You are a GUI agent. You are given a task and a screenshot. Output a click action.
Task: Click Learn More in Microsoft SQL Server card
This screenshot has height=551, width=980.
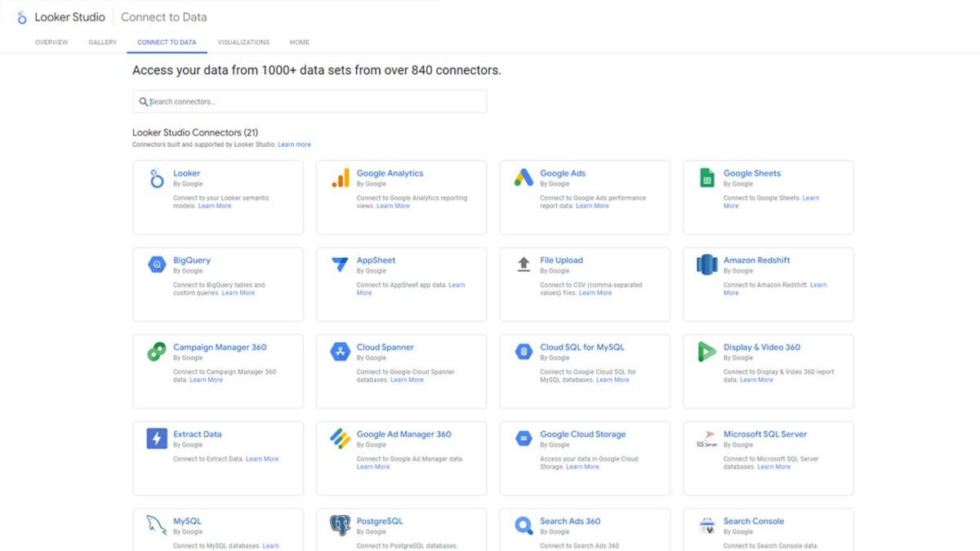(x=773, y=466)
